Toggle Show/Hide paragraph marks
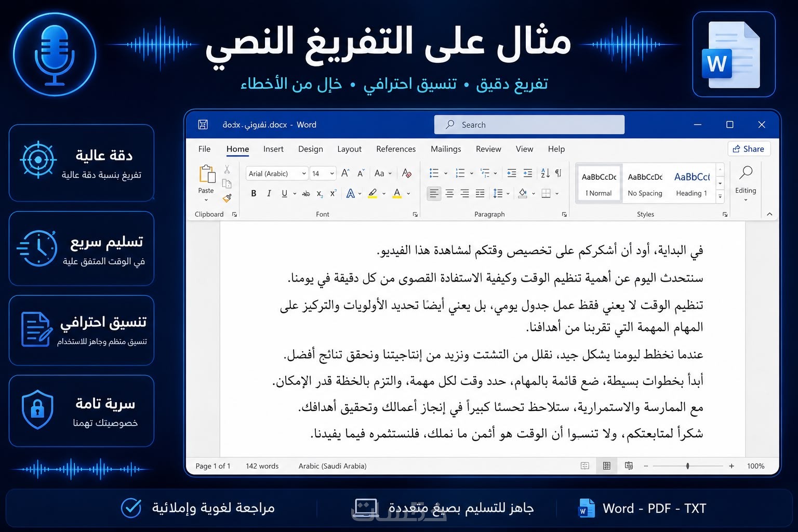The width and height of the screenshot is (798, 532). pyautogui.click(x=558, y=173)
